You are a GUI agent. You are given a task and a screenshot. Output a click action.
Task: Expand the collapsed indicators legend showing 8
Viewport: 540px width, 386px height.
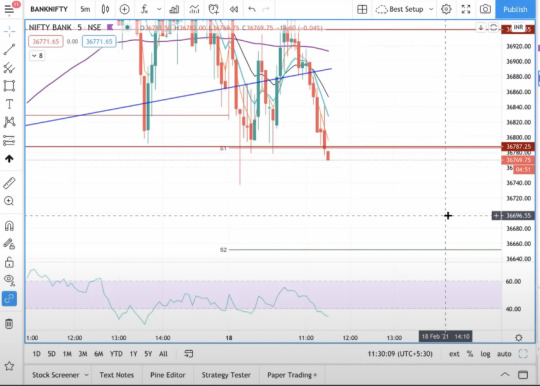point(37,55)
